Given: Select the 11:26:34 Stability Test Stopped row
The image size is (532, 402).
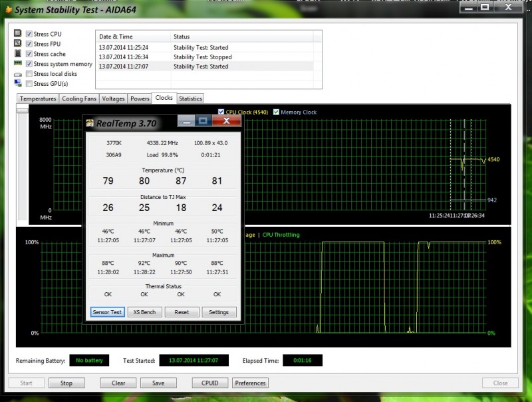Looking at the screenshot, I should [x=205, y=57].
